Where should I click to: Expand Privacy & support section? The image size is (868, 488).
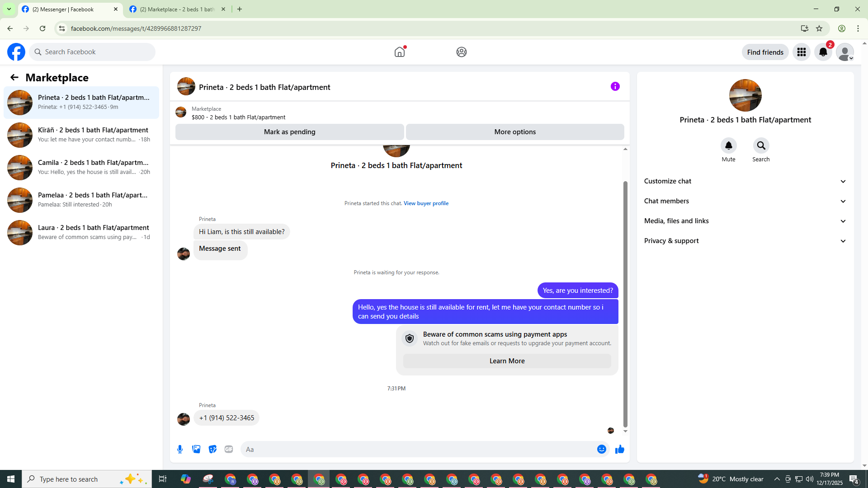pos(745,241)
